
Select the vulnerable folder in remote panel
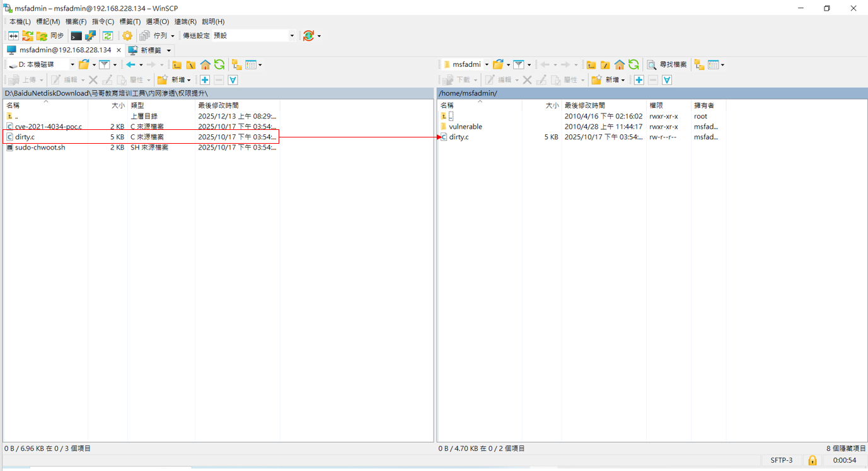(x=465, y=127)
